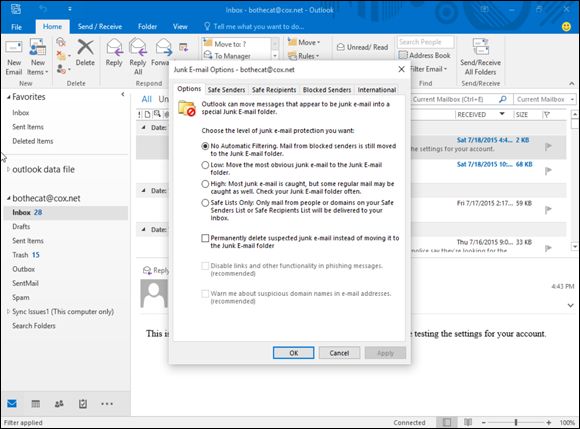Click the Unread/Read envelope icon
The height and width of the screenshot is (429, 580).
340,47
